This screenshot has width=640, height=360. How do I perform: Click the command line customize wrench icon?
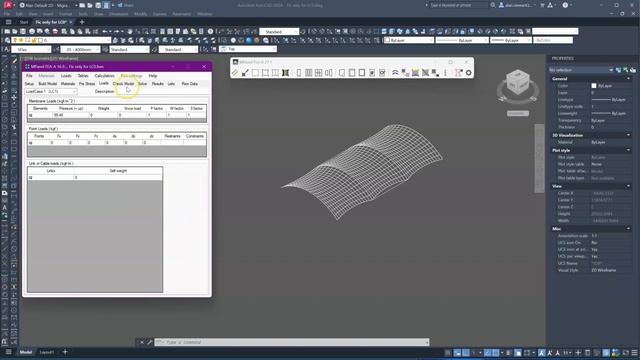pos(149,342)
